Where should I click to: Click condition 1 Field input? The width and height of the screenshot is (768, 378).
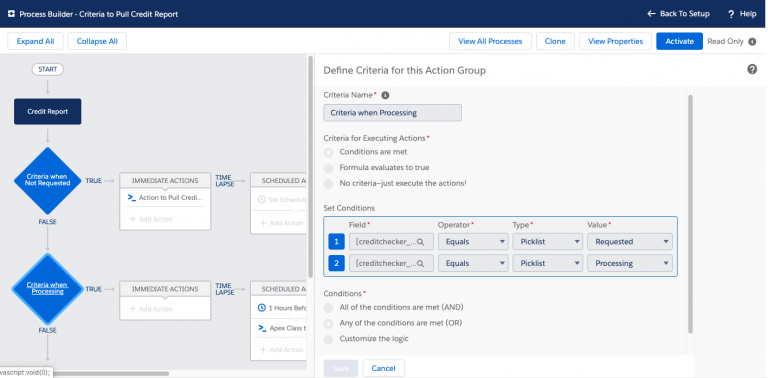pos(391,241)
